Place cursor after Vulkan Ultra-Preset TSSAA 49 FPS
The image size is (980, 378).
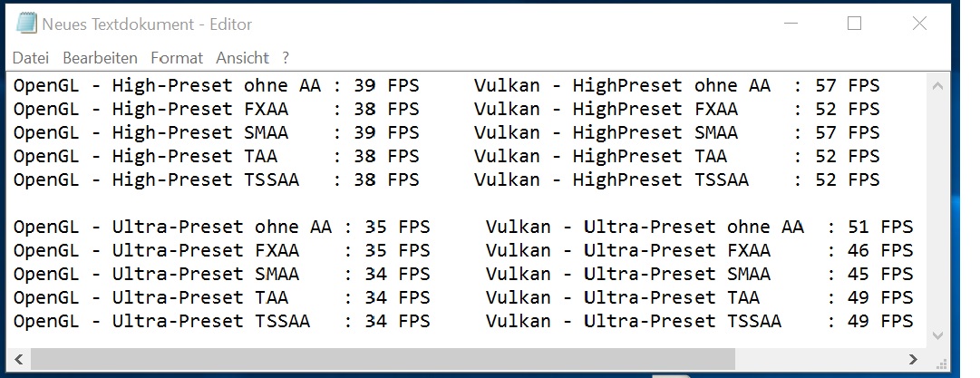[x=916, y=321]
